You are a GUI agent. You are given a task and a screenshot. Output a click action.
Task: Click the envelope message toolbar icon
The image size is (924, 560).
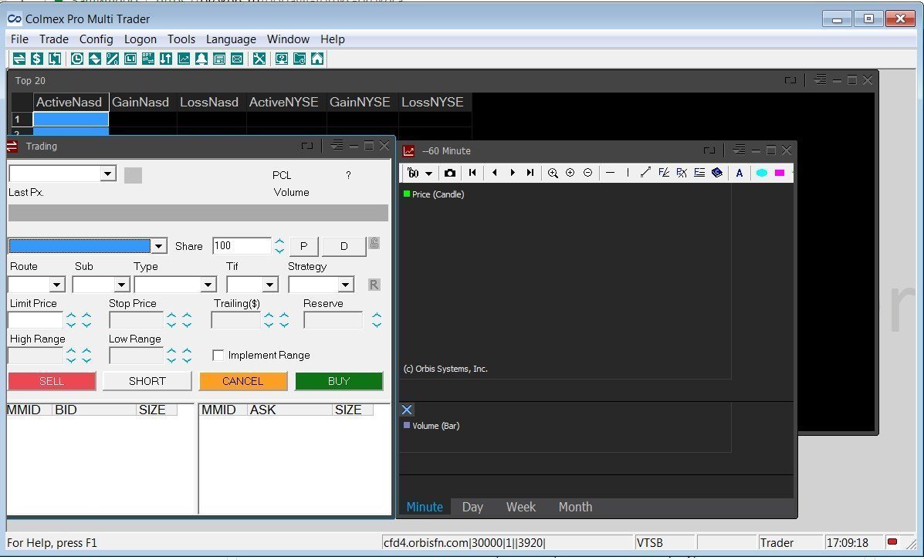(x=237, y=59)
